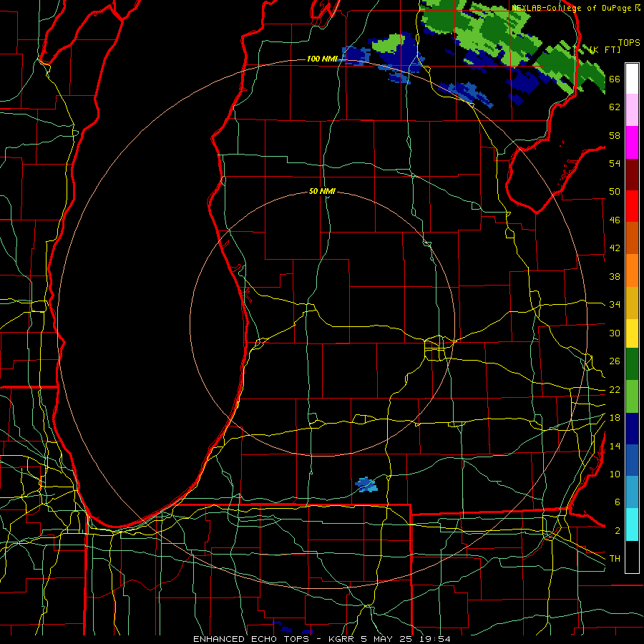The image size is (644, 644).
Task: Click the '50 NMI' range ring label
Action: click(323, 191)
